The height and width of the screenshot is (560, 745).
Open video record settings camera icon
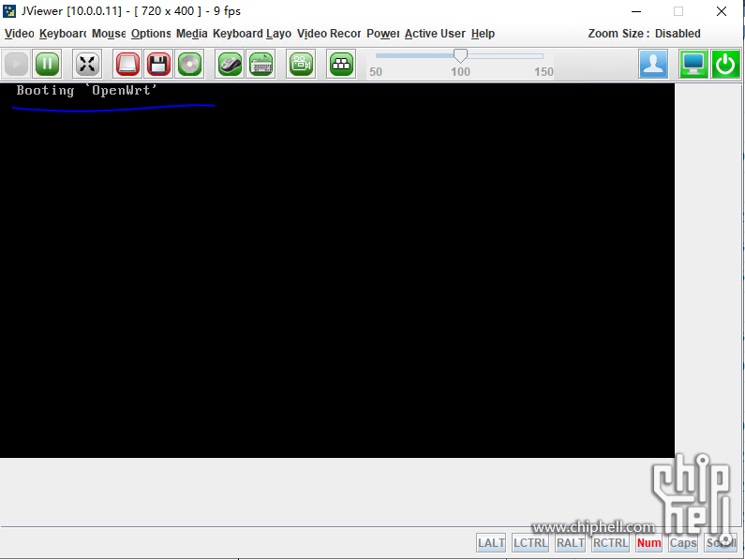point(301,64)
